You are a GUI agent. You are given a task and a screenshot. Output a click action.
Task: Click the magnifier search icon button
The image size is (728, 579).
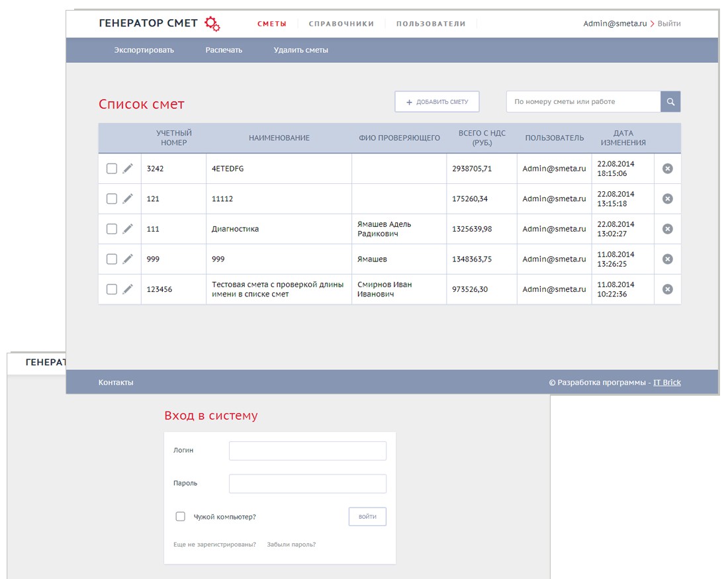point(670,102)
